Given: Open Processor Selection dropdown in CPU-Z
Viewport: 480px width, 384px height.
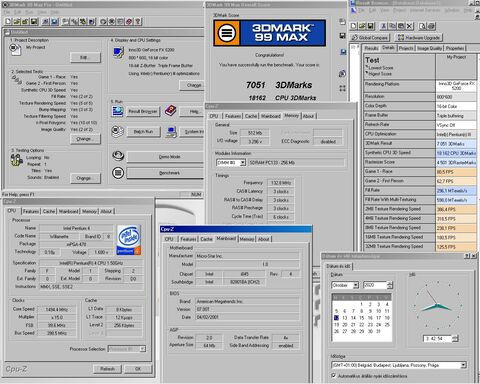Looking at the screenshot, I should (142, 349).
